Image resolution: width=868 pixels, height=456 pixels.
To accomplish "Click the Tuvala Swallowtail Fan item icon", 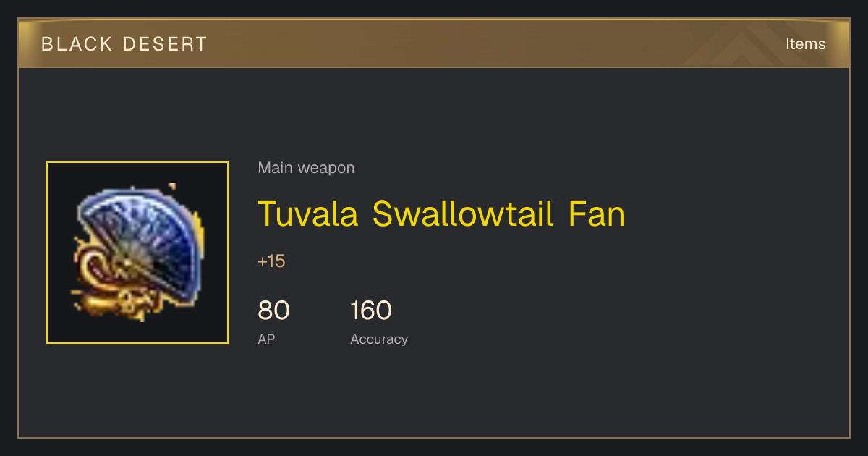I will (x=137, y=253).
